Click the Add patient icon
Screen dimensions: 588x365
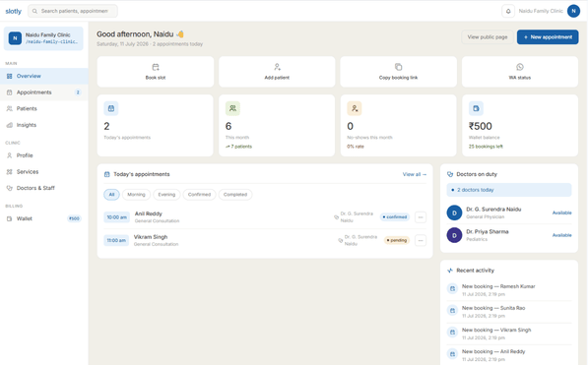[277, 67]
